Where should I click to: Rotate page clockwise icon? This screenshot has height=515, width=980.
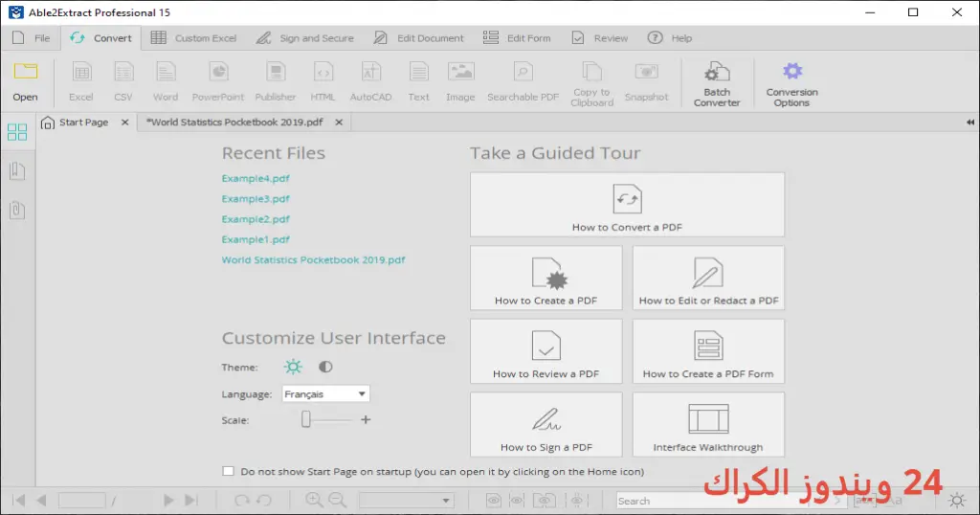point(241,500)
